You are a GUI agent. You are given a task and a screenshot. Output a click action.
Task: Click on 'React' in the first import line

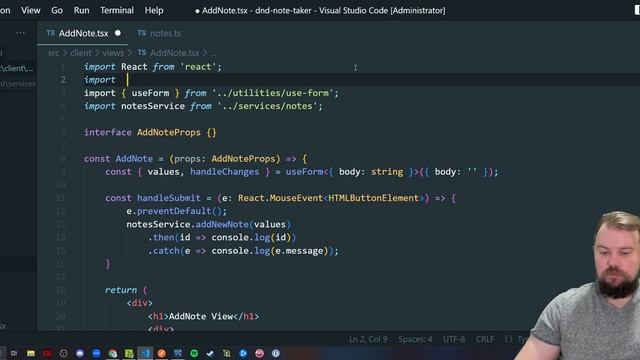tap(134, 67)
